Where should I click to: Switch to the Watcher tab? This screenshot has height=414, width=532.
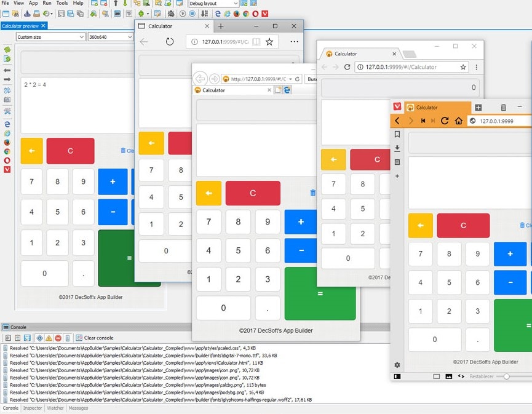[55, 408]
